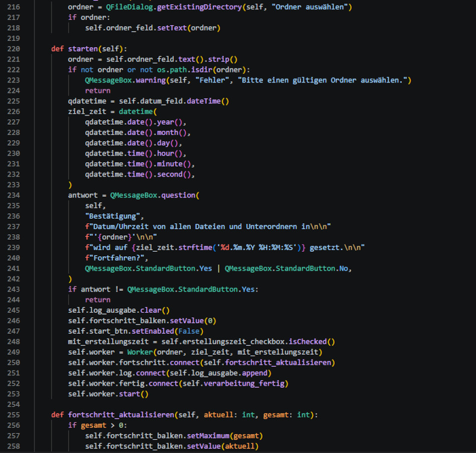Click 'if antwort != QMessageBox.StandardButton.Yes' line
This screenshot has width=476, height=453.
pyautogui.click(x=163, y=289)
